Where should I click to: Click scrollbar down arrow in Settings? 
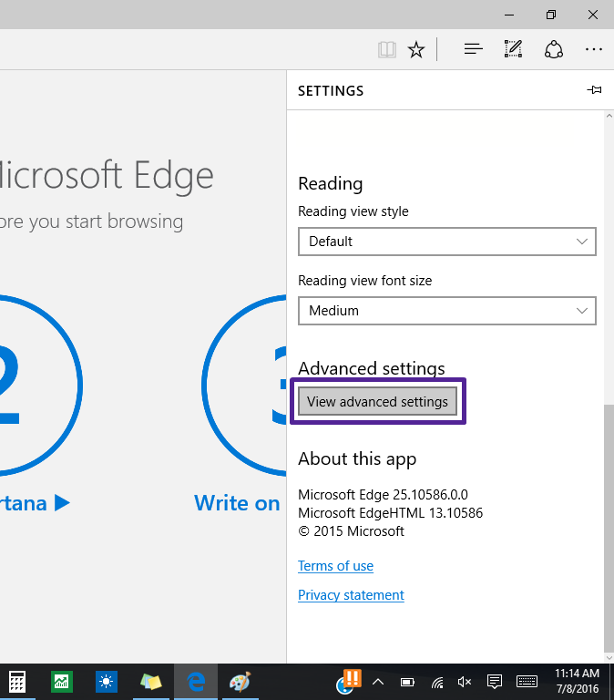click(609, 657)
